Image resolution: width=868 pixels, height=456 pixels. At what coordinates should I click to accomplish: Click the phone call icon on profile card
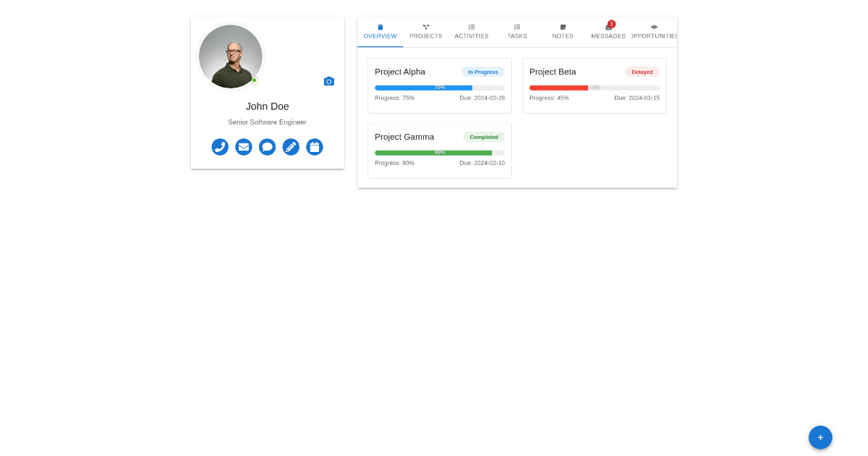tap(220, 147)
